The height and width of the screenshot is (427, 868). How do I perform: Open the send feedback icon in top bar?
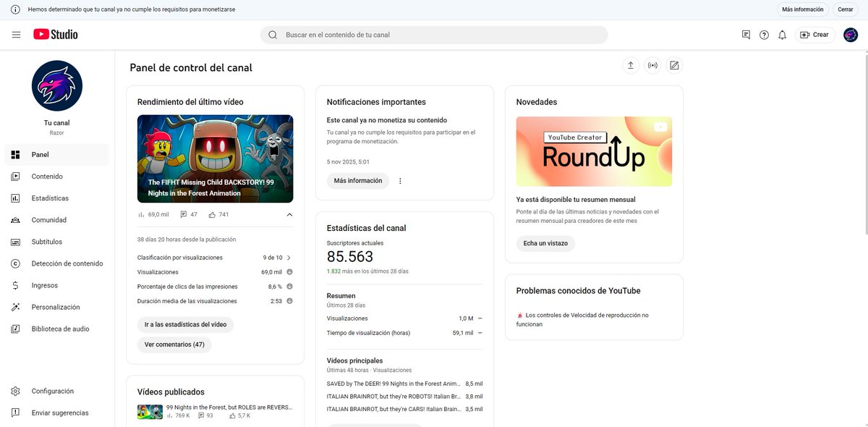[746, 35]
